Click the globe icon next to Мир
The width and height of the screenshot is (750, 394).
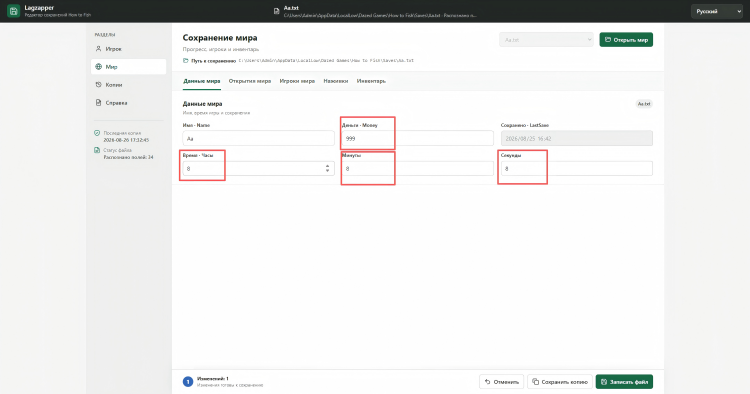point(99,66)
